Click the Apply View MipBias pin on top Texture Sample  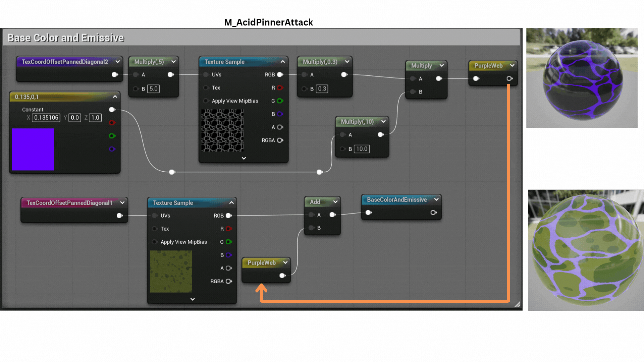pos(206,101)
